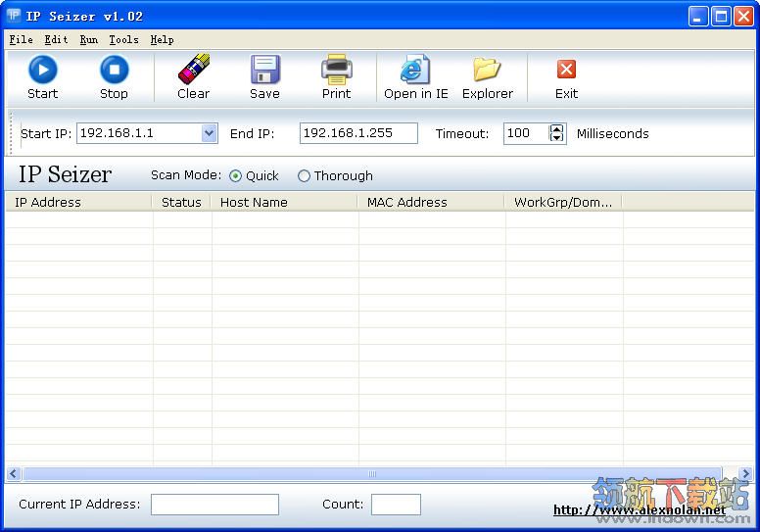Expand the Start IP dropdown arrow
The width and height of the screenshot is (760, 532).
tap(209, 133)
